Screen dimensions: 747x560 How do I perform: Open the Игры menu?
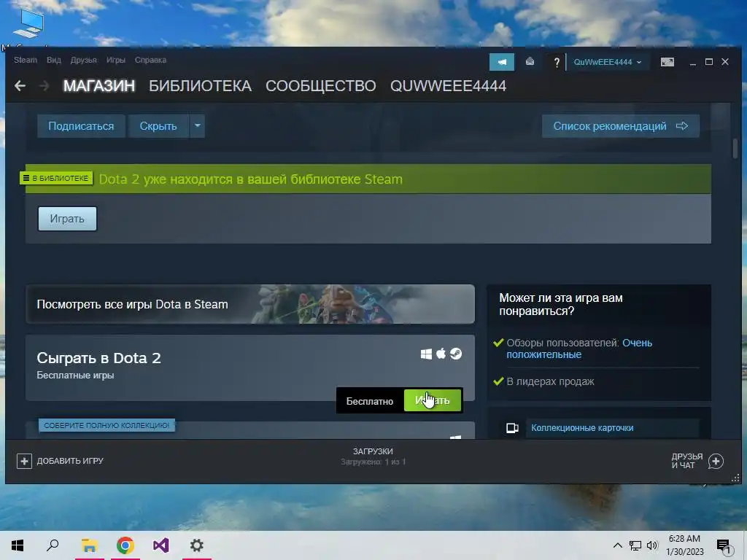click(116, 60)
